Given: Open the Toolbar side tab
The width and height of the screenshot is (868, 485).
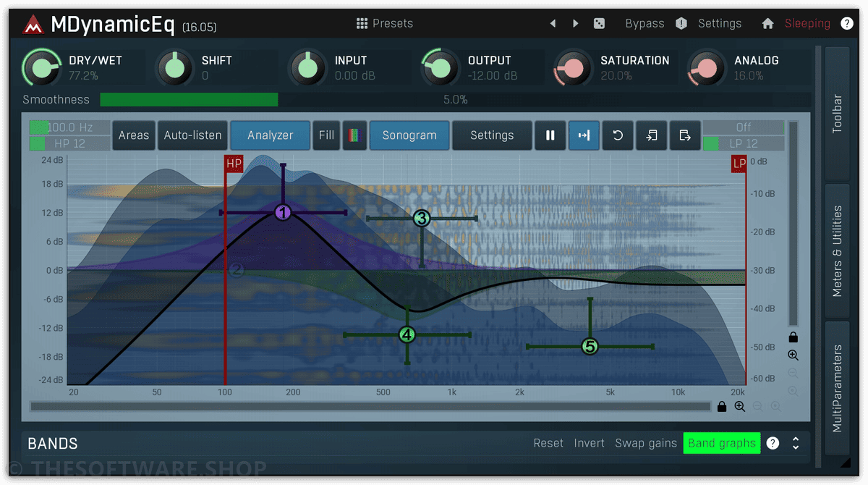Looking at the screenshot, I should click(x=838, y=114).
